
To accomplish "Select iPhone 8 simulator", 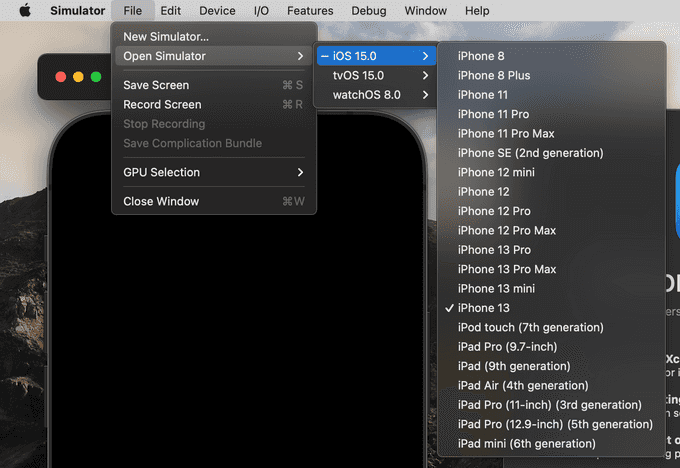I will 552,56.
